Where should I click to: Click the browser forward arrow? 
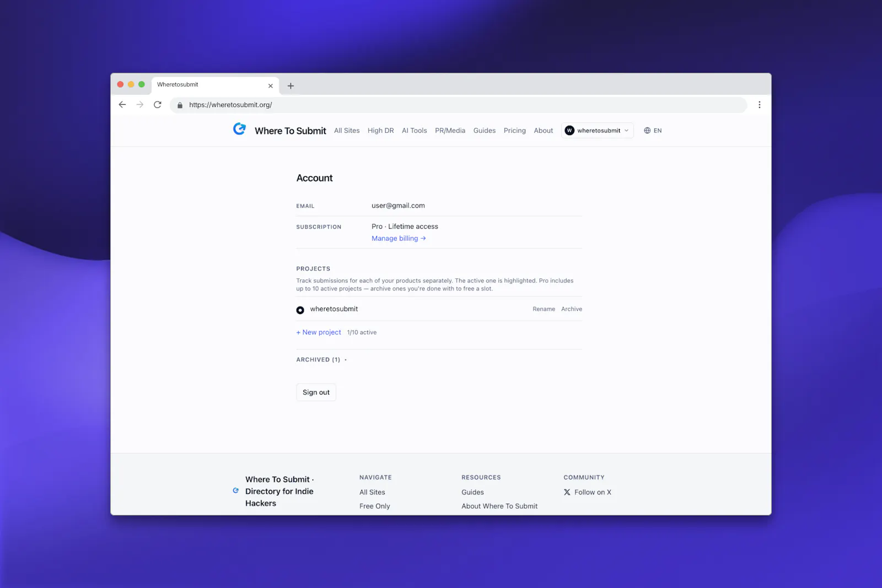pos(140,105)
